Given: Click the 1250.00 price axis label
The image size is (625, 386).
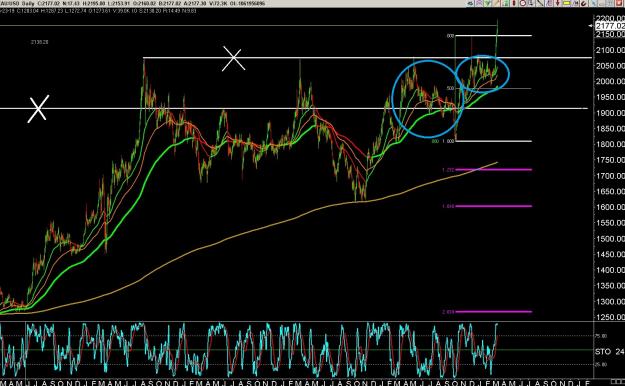Looking at the screenshot, I should tap(610, 317).
